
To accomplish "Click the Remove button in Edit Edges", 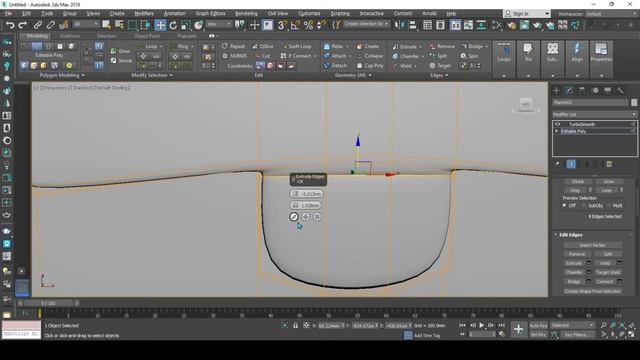I will [x=577, y=254].
